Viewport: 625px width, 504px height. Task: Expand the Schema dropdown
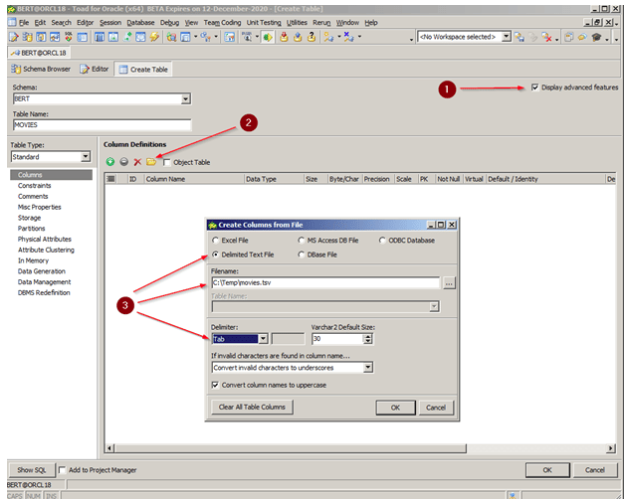click(x=185, y=98)
